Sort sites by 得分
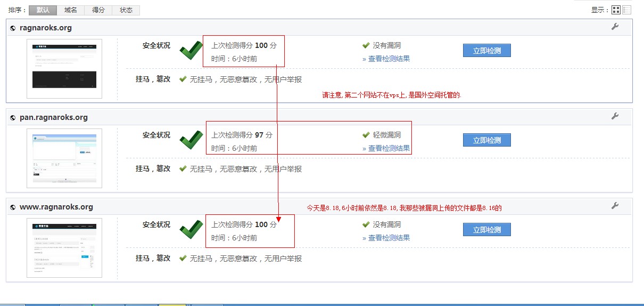644x306 pixels. tap(98, 10)
